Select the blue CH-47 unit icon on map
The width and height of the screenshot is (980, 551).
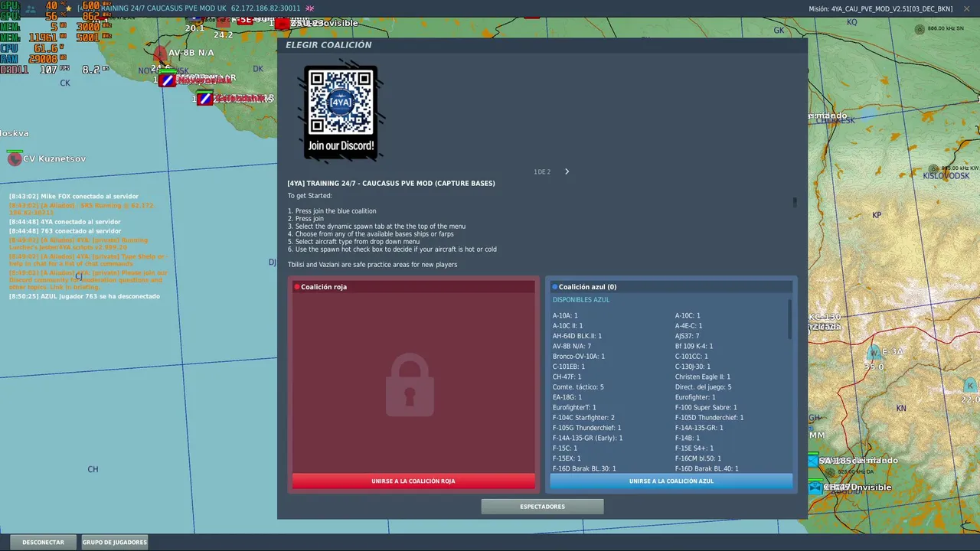(x=816, y=487)
